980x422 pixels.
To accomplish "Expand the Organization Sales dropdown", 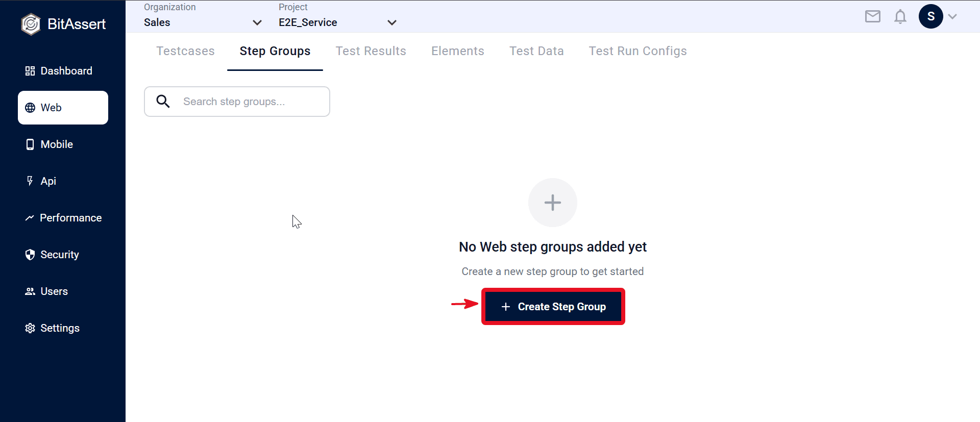I will [x=203, y=22].
